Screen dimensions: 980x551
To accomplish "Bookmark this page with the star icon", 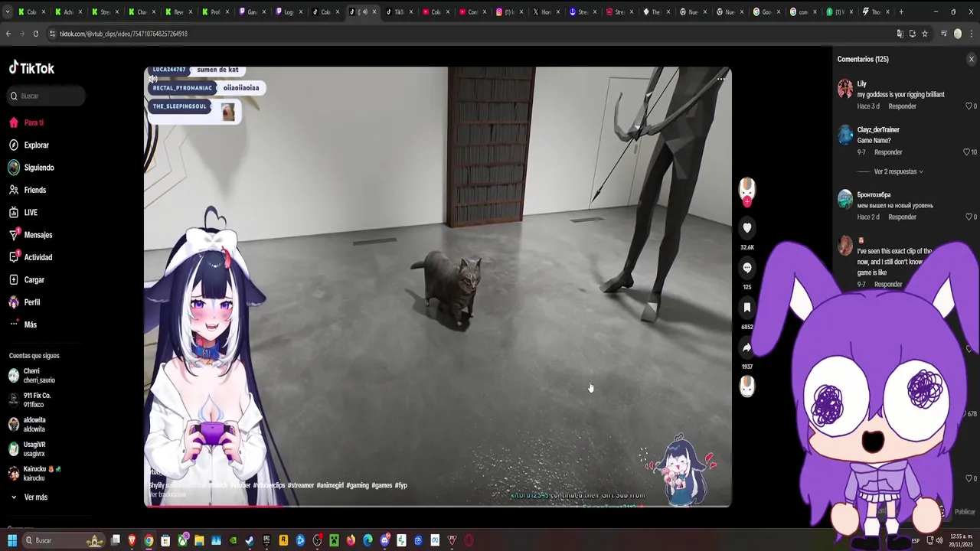I will coord(925,34).
